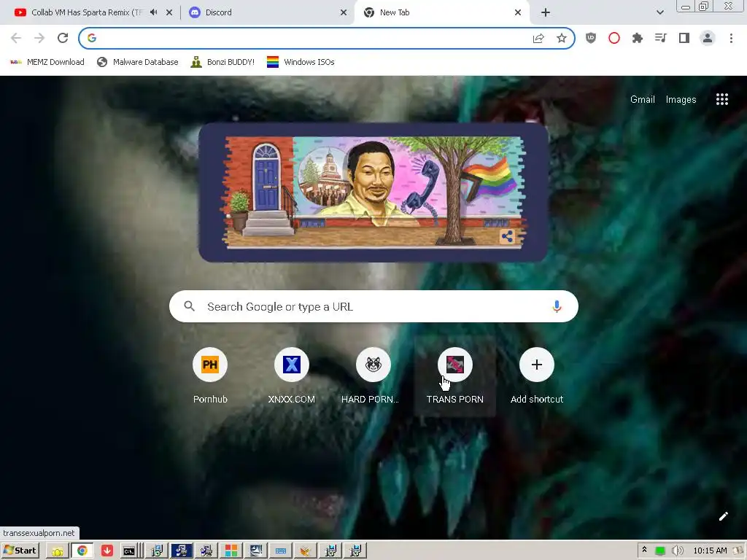Open the yellow people taskbar icon
The height and width of the screenshot is (560, 747).
point(57,551)
